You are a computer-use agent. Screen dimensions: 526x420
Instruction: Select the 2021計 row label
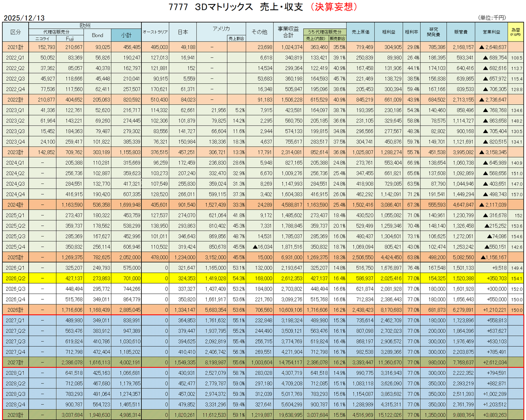pyautogui.click(x=16, y=47)
